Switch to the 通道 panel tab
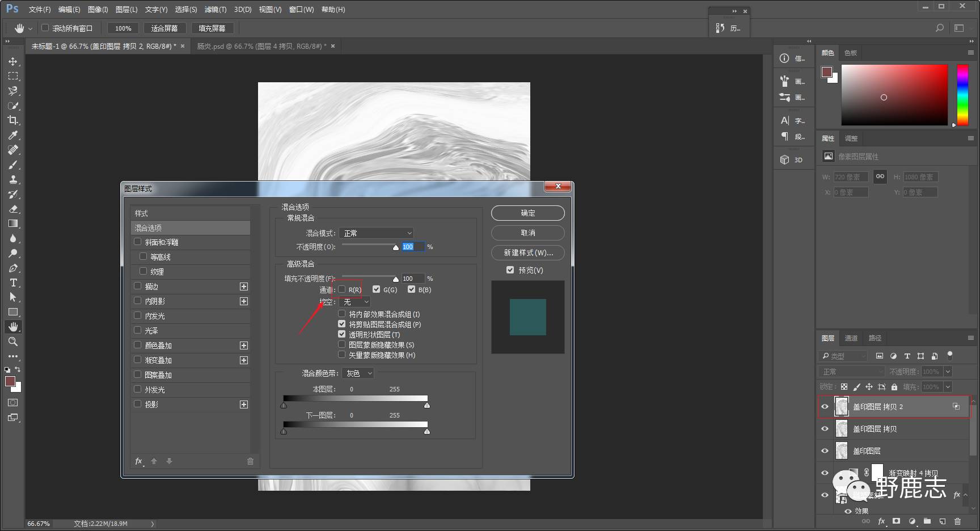Image resolution: width=980 pixels, height=531 pixels. click(851, 338)
